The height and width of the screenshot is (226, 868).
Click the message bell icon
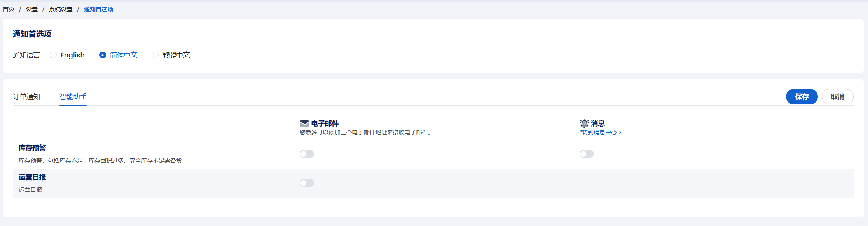584,123
